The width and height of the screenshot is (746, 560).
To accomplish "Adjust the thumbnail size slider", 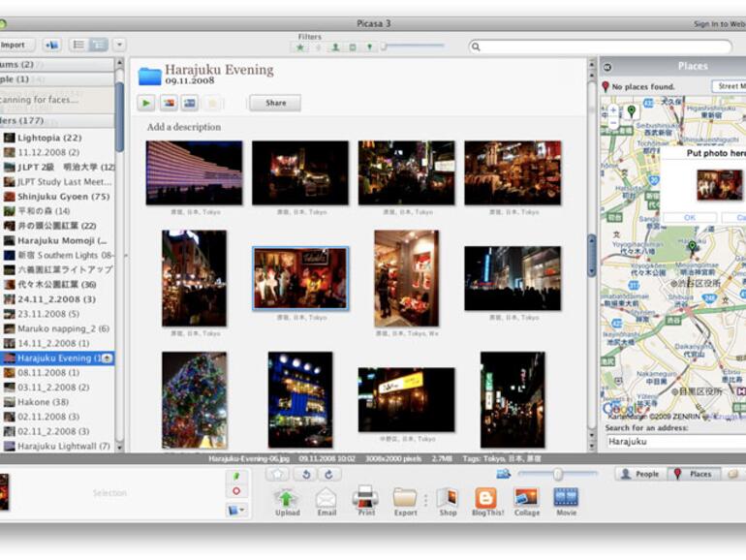I will [x=557, y=474].
